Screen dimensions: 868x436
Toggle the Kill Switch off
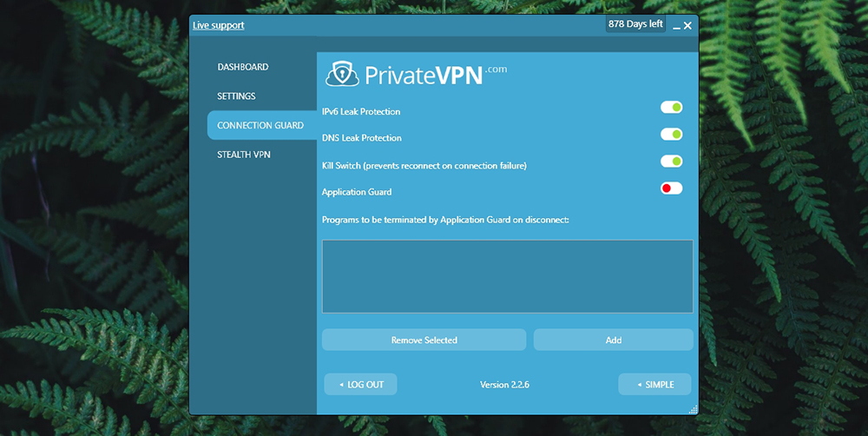tap(671, 162)
